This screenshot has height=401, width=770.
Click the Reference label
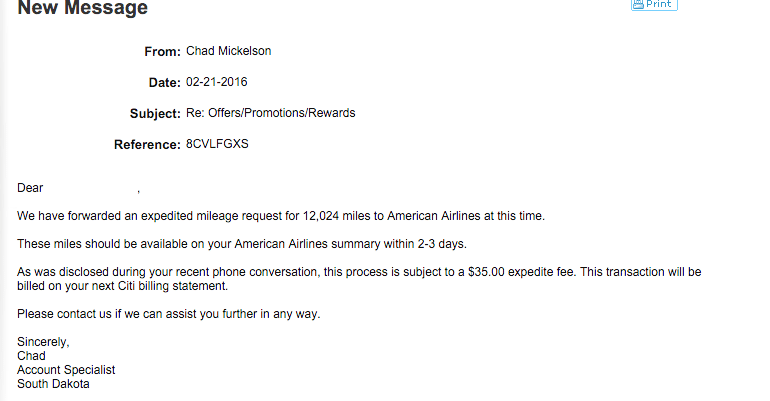click(147, 145)
